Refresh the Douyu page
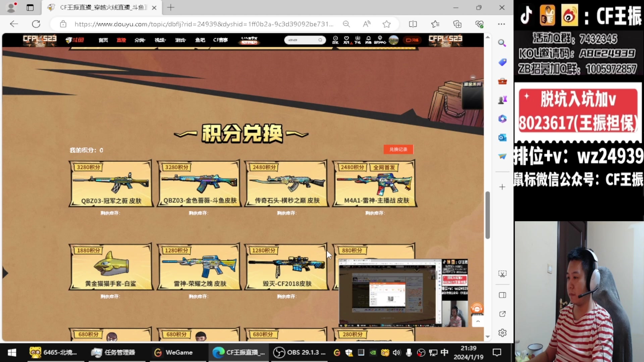The height and width of the screenshot is (362, 644). (36, 24)
